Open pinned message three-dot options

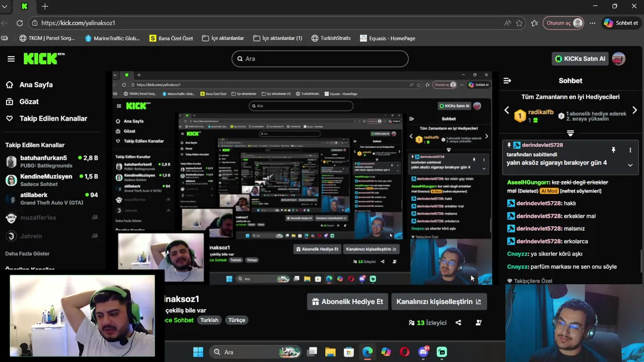click(630, 150)
